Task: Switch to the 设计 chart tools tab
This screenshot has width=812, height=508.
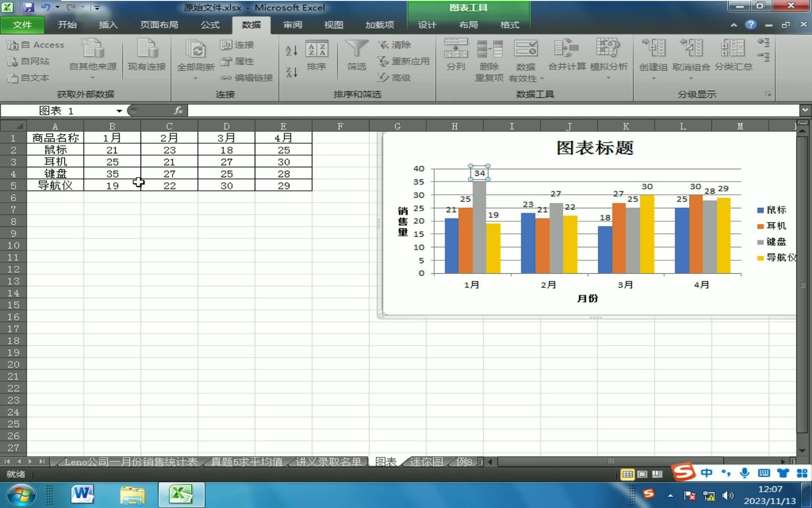Action: [x=427, y=25]
